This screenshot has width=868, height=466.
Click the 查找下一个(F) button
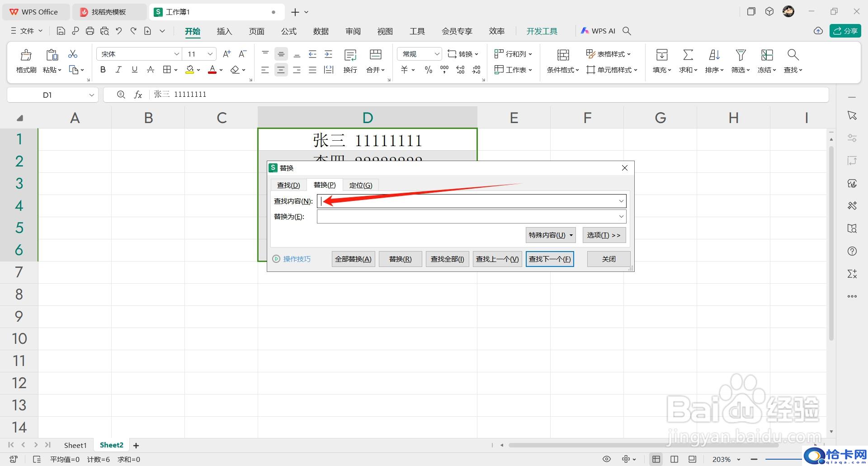[550, 259]
